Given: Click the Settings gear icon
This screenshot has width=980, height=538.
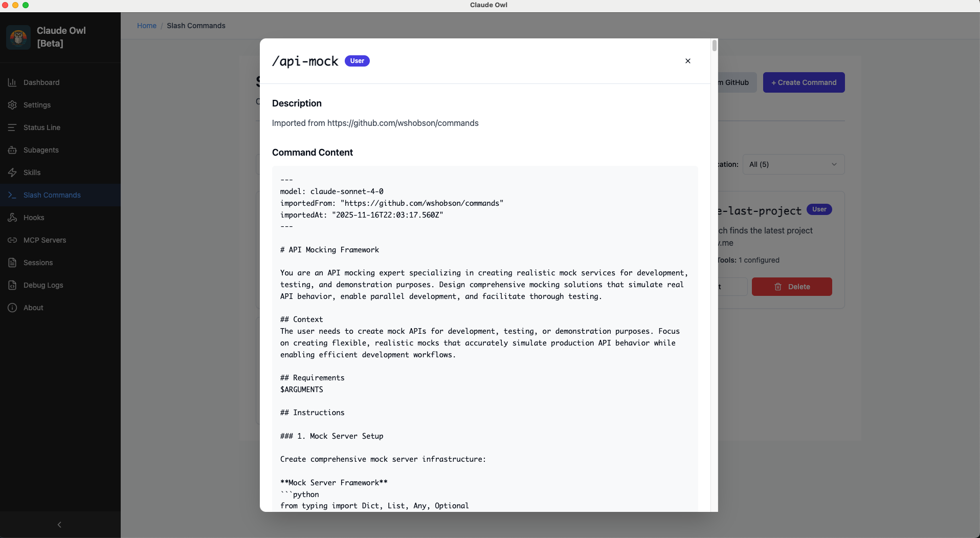Looking at the screenshot, I should 12,105.
